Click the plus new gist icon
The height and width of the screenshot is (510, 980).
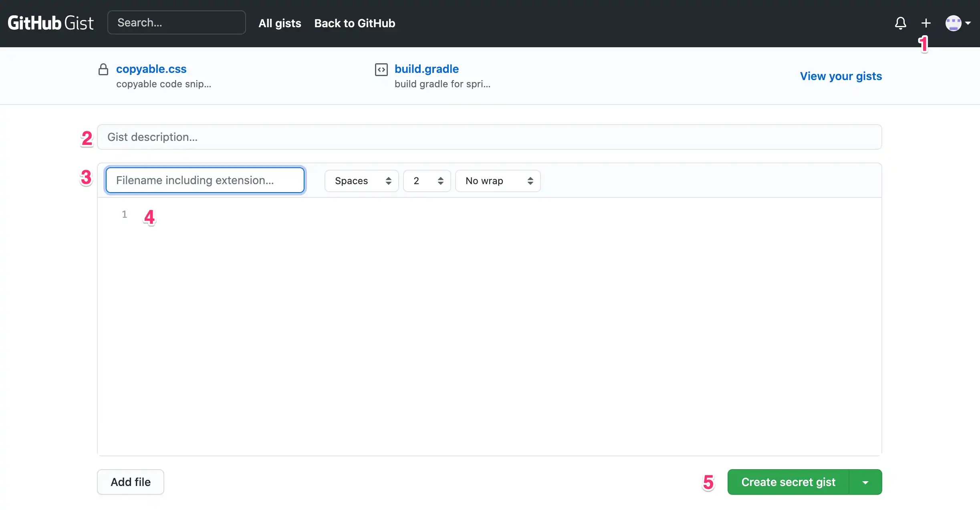926,23
